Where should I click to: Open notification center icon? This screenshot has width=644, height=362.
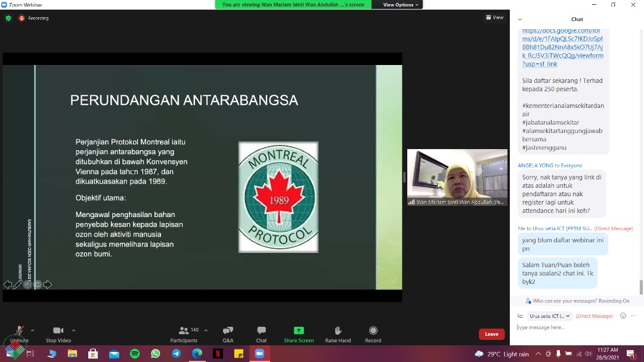tap(631, 354)
